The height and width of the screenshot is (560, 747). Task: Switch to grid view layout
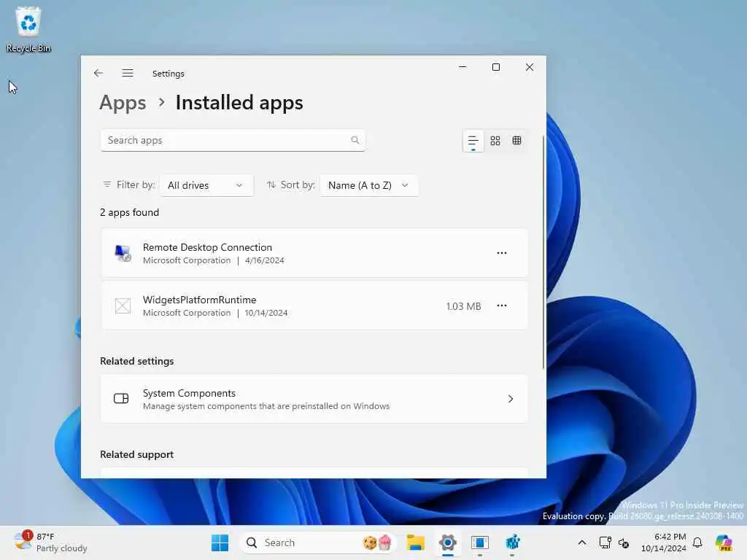[495, 141]
